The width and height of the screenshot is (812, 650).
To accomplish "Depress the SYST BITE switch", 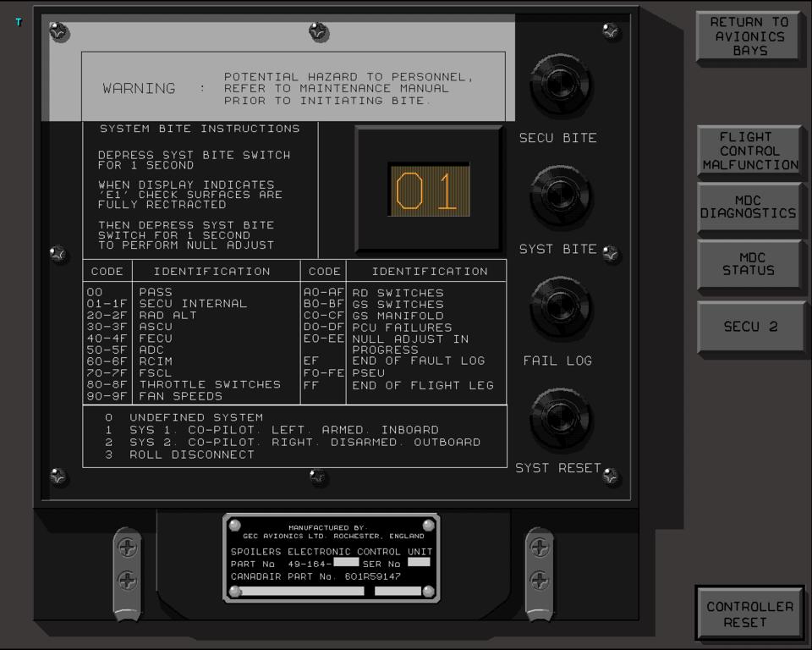I will click(560, 196).
